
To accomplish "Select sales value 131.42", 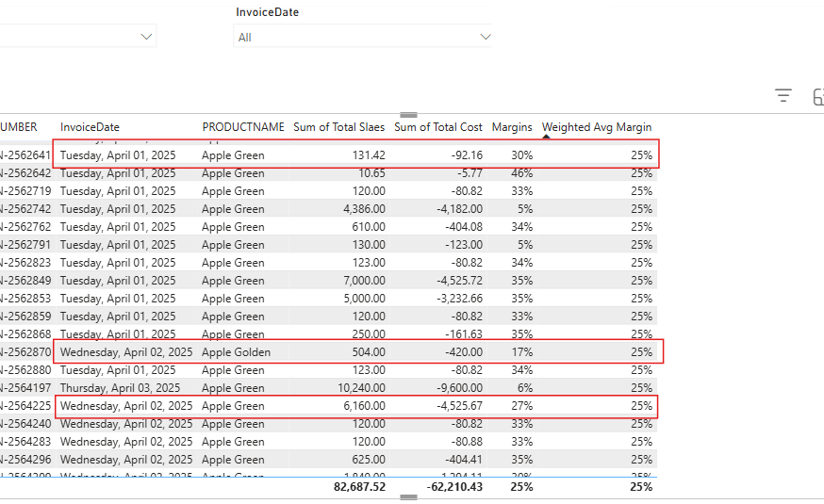I will (369, 155).
